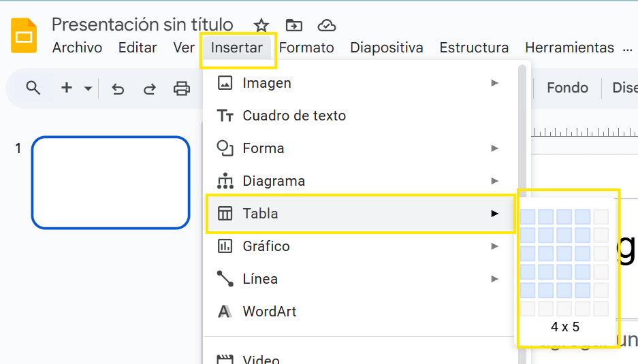Add a new slide with plus button
Screen dimensions: 638x364
(67, 88)
